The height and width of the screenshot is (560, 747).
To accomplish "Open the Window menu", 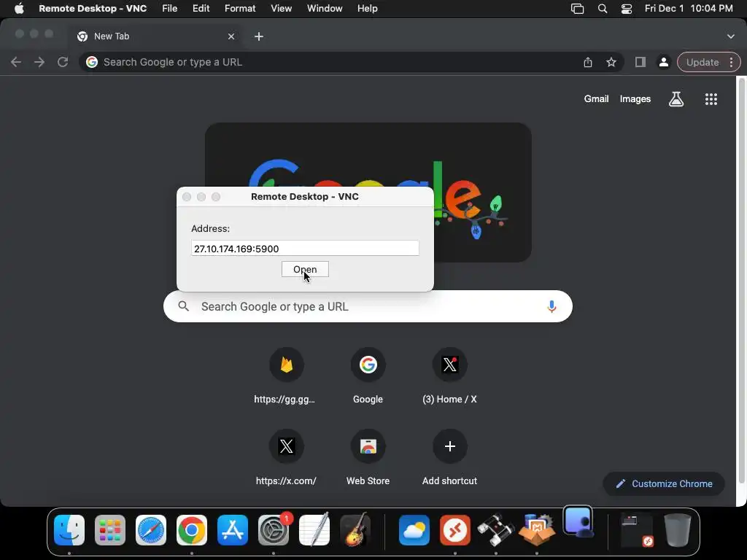I will (x=325, y=8).
